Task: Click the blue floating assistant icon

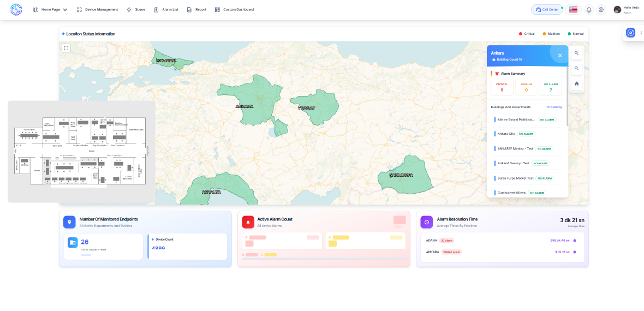Action: [x=630, y=33]
